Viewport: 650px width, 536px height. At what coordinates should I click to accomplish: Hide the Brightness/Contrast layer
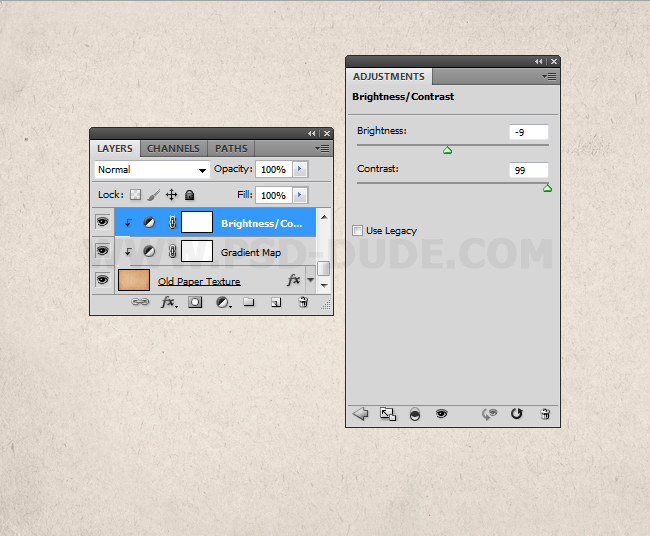point(102,222)
